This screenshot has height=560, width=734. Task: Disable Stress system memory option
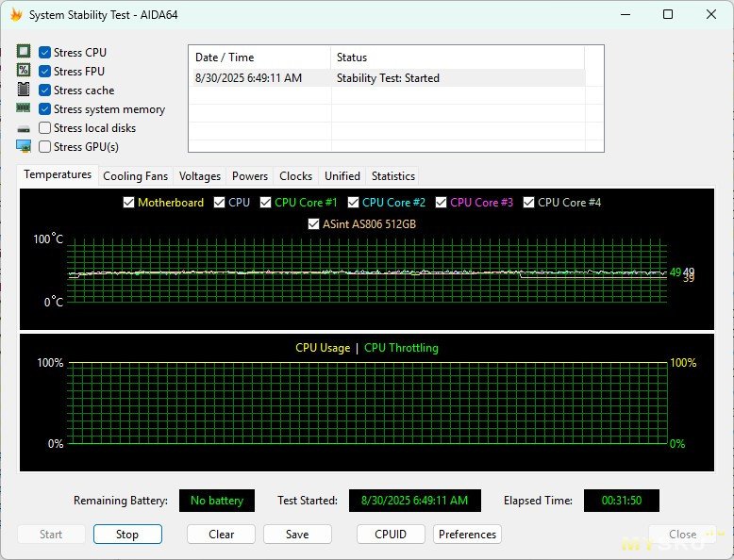click(45, 109)
